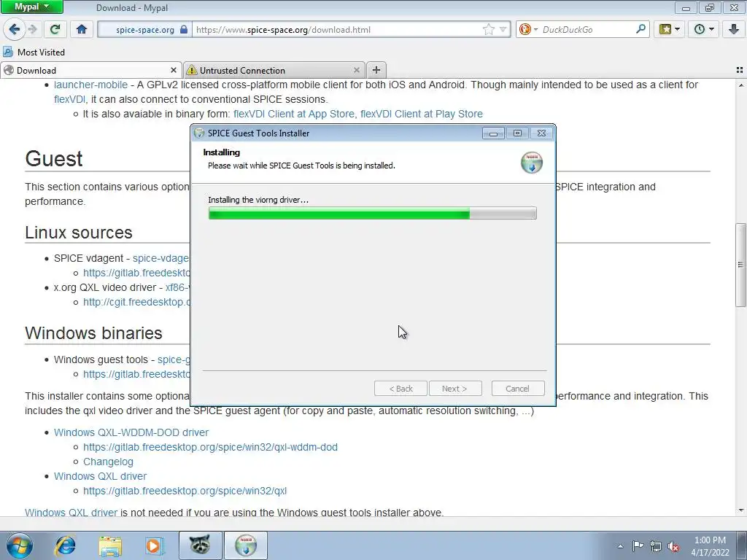Open the Changelog link

pos(108,462)
